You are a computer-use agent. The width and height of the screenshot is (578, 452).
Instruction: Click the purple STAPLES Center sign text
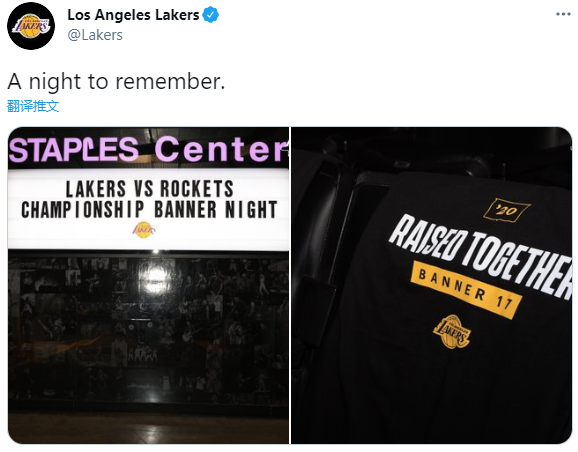click(x=147, y=149)
